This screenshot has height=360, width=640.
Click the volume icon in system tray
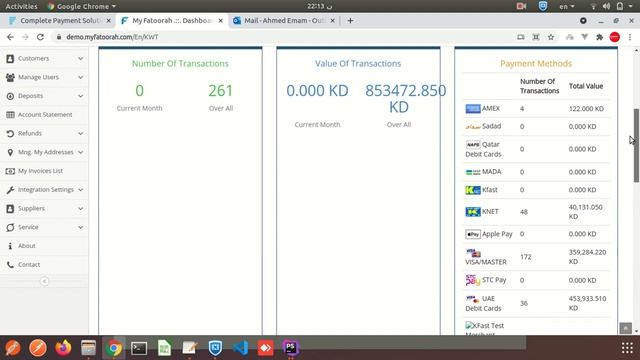607,6
